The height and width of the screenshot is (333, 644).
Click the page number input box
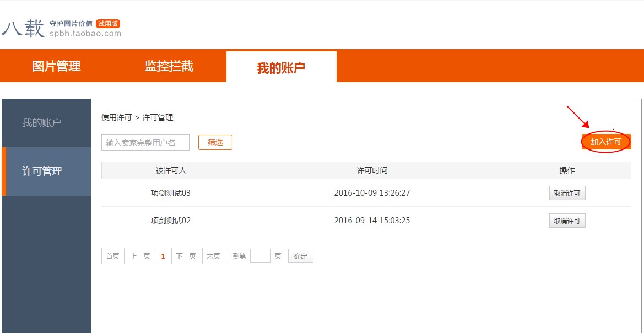coord(260,255)
